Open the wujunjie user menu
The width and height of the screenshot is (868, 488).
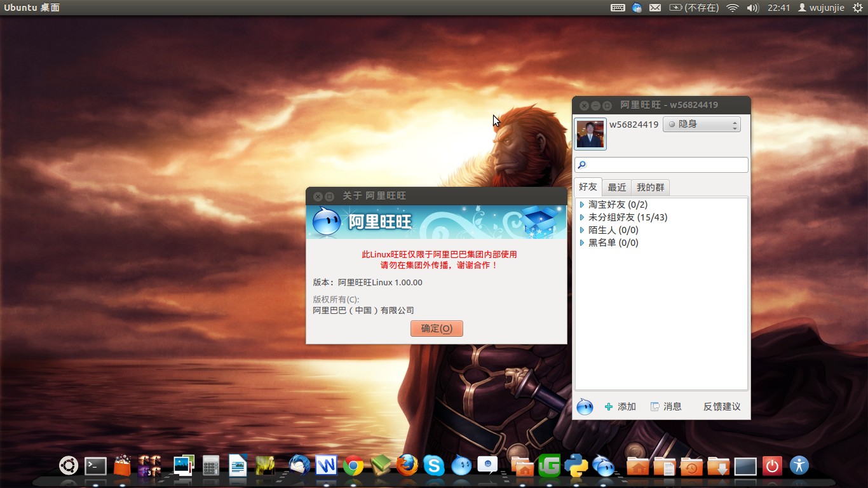[821, 8]
